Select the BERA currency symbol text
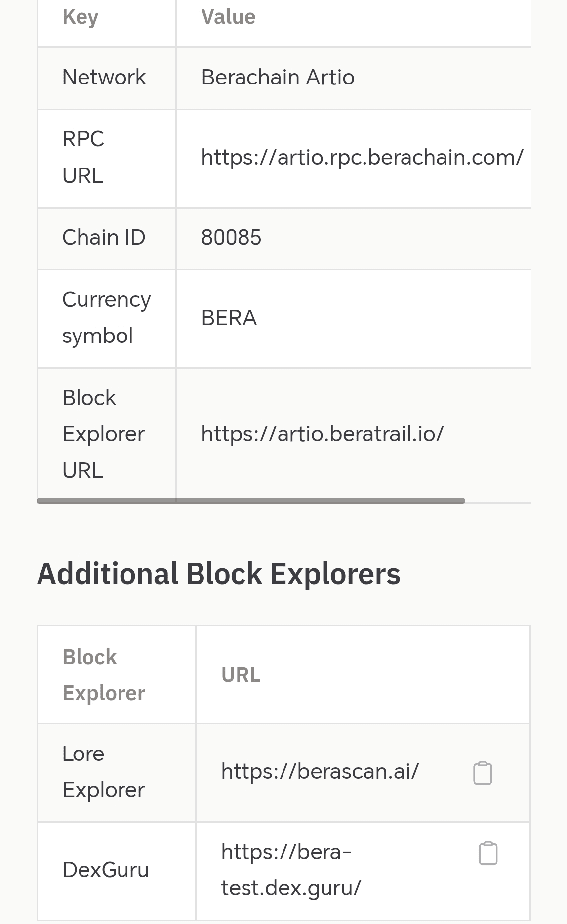The image size is (567, 924). 229,318
